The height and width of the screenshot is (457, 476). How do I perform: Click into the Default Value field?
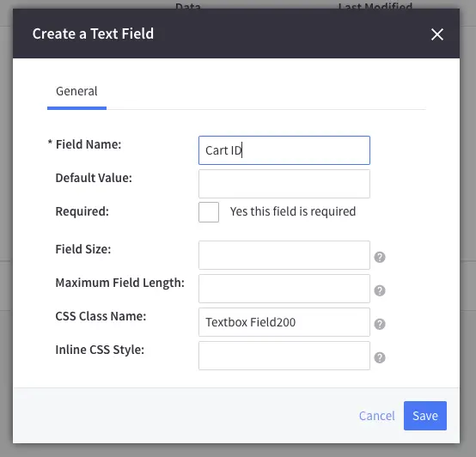pos(284,184)
